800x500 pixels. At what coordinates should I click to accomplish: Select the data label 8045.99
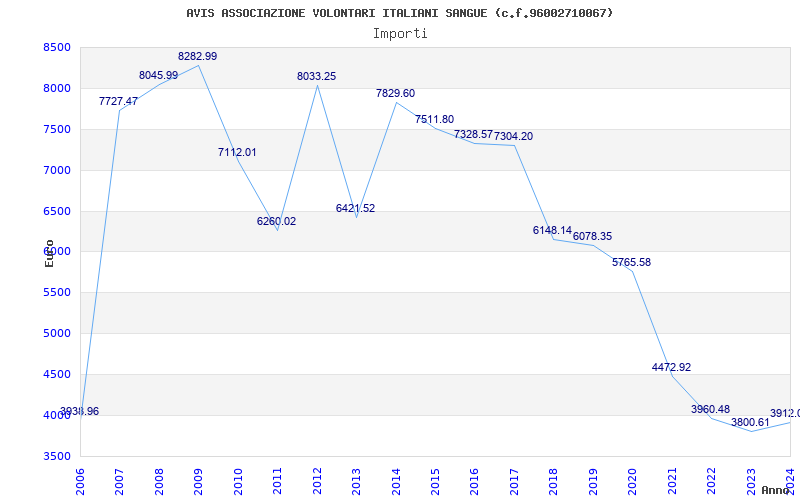coord(159,76)
